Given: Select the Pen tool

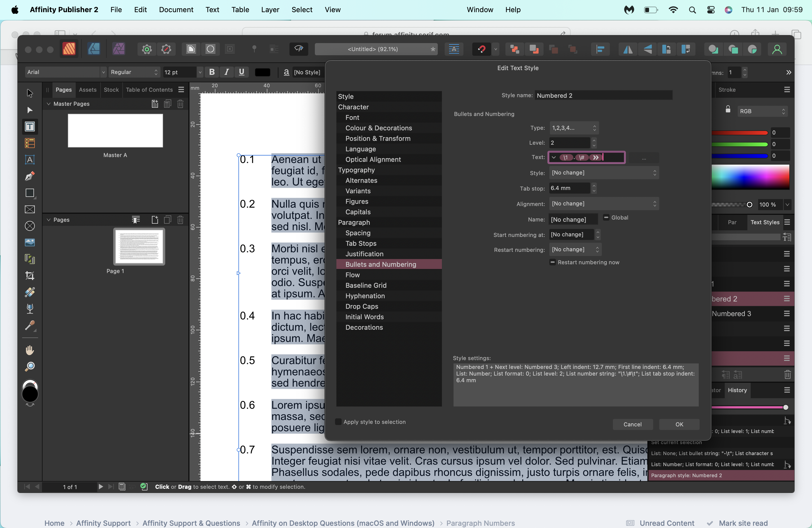Looking at the screenshot, I should [30, 176].
